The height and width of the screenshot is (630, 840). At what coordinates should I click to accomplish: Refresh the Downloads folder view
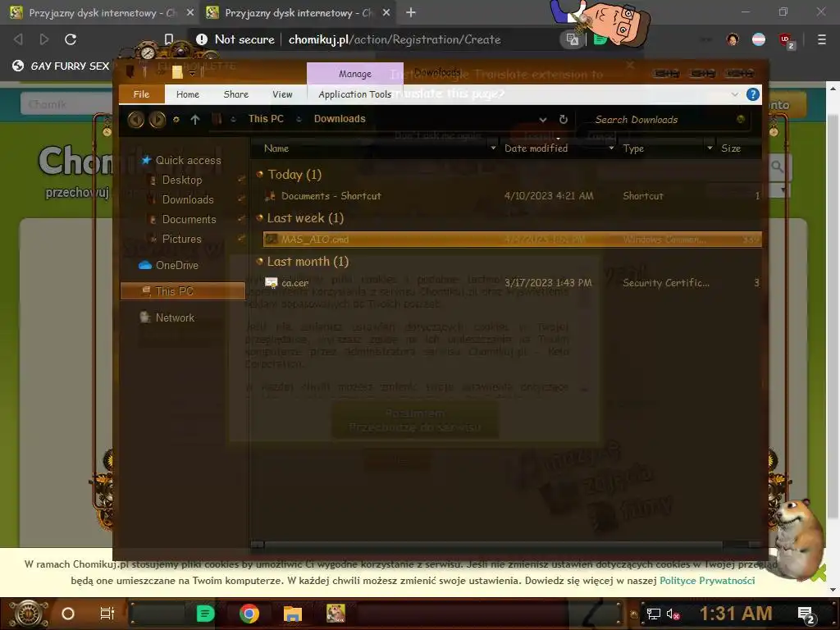coord(563,120)
